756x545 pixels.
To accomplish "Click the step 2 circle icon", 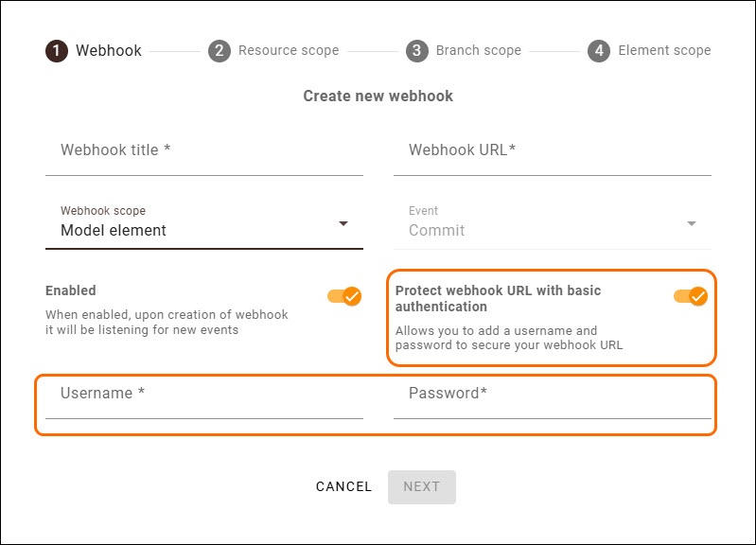I will click(x=220, y=50).
